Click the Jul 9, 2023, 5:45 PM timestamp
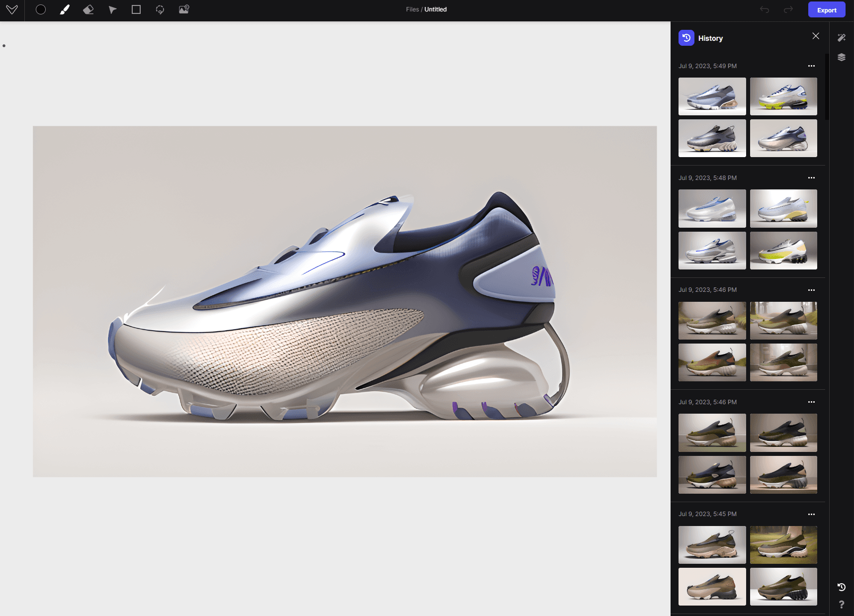 click(x=707, y=514)
